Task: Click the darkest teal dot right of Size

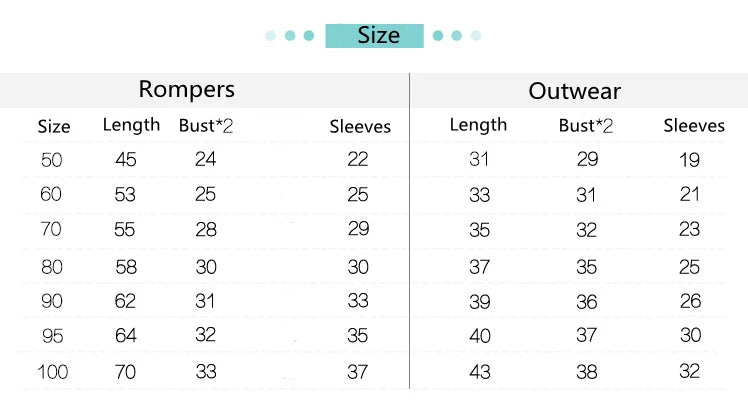Action: tap(438, 36)
